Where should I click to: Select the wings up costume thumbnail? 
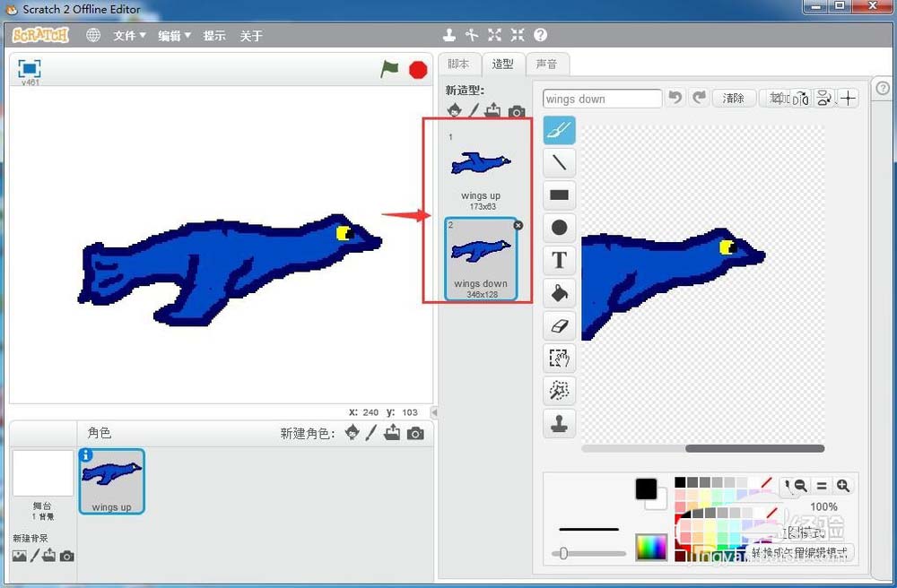[481, 170]
